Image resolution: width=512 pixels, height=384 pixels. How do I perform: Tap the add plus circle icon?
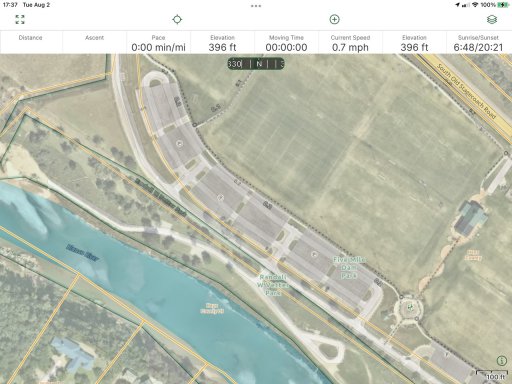(334, 19)
